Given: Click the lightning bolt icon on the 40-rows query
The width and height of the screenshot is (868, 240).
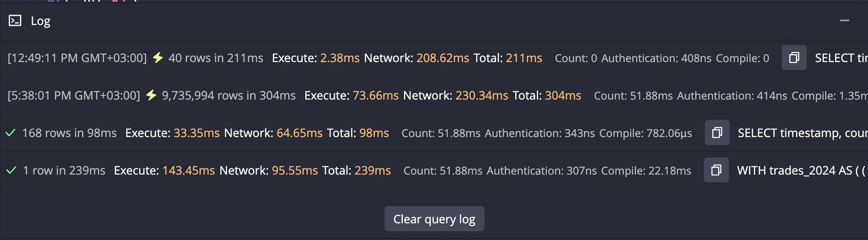Looking at the screenshot, I should point(158,58).
